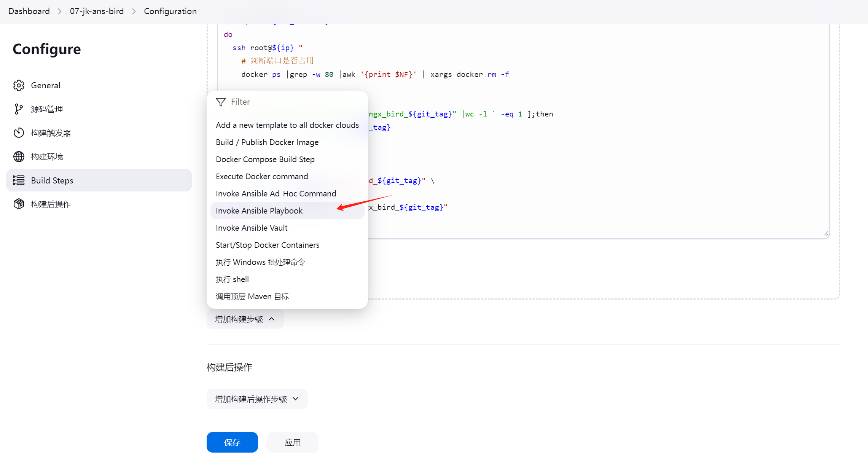
Task: Click the # 判断端口是否占用 comment line
Action: point(277,61)
